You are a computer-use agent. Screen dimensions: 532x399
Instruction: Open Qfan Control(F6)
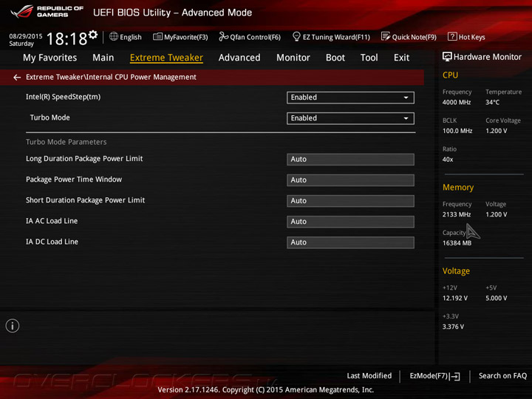point(250,37)
